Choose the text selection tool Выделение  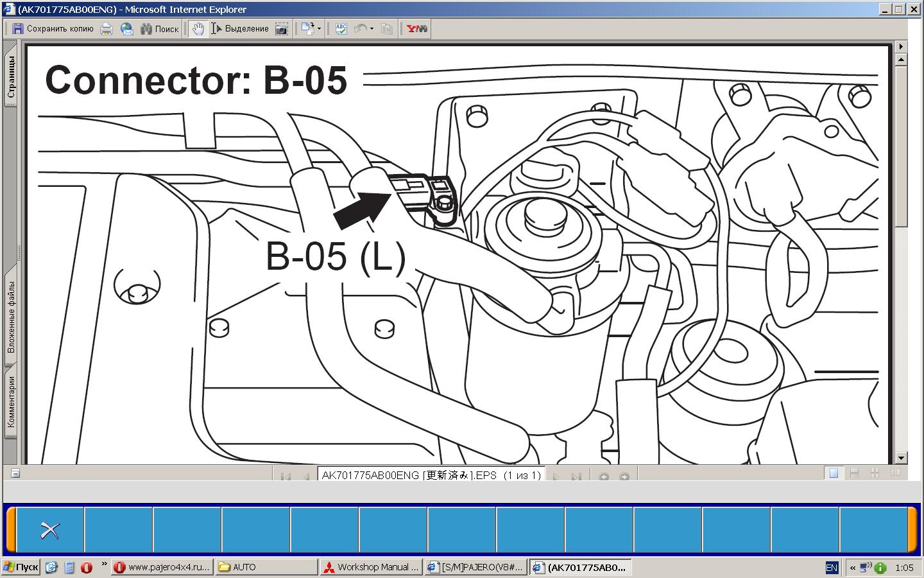240,29
